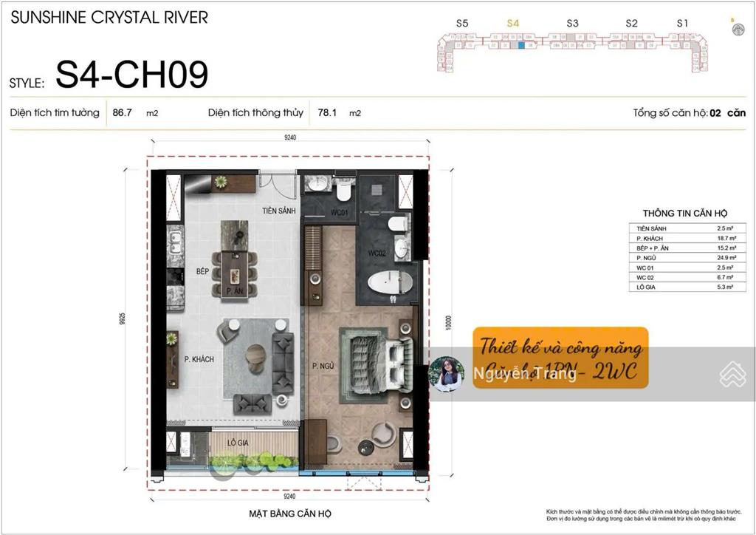The image size is (756, 535).
Task: Click the BẾP + P. ĂN table row
Action: pos(687,248)
